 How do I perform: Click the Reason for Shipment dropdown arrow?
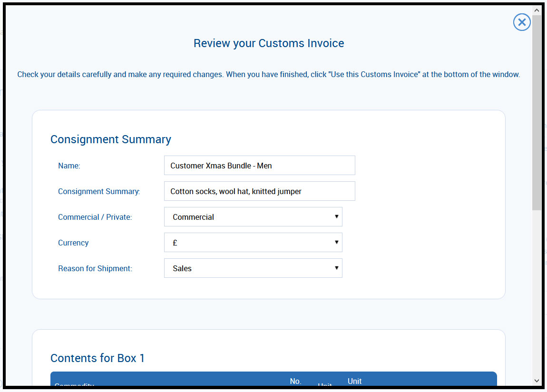(336, 268)
